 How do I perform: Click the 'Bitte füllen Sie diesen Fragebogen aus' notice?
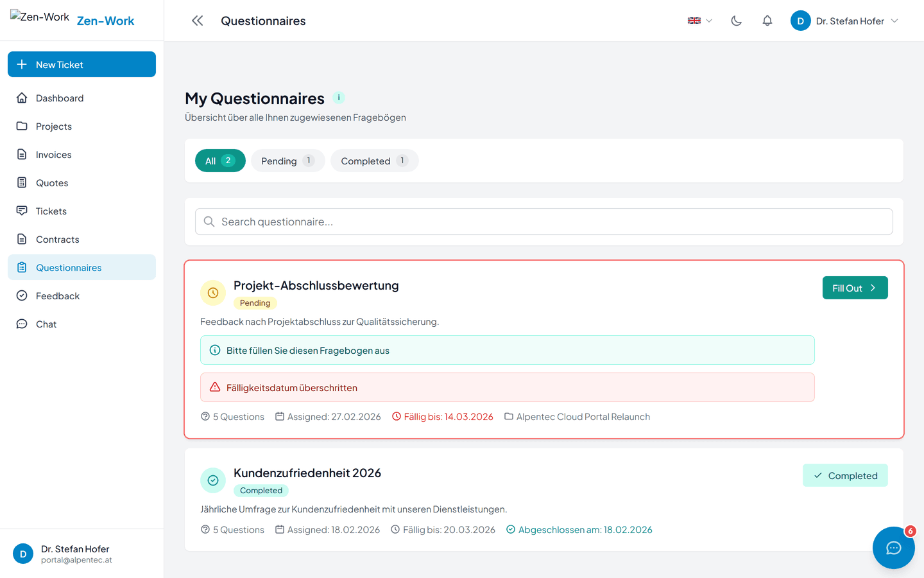point(508,350)
